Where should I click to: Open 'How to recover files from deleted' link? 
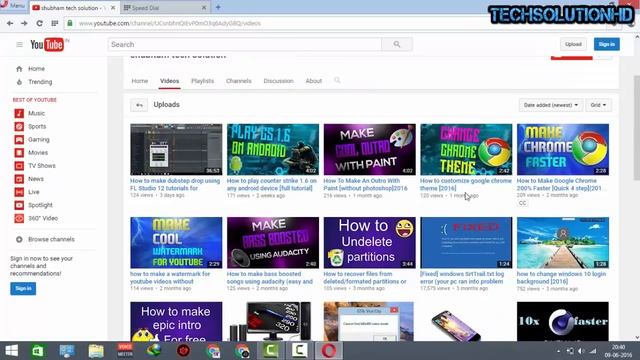click(x=365, y=278)
